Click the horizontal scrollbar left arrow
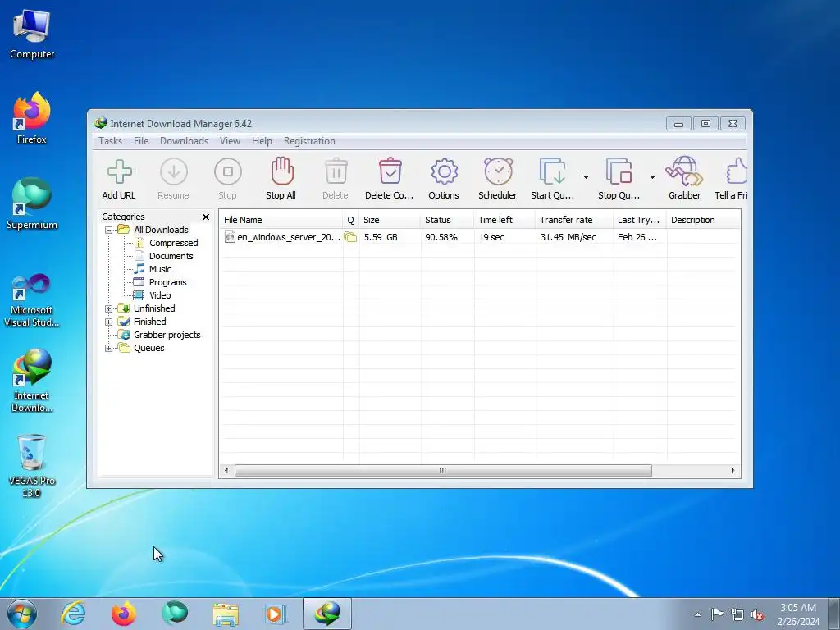This screenshot has height=630, width=840. point(226,470)
